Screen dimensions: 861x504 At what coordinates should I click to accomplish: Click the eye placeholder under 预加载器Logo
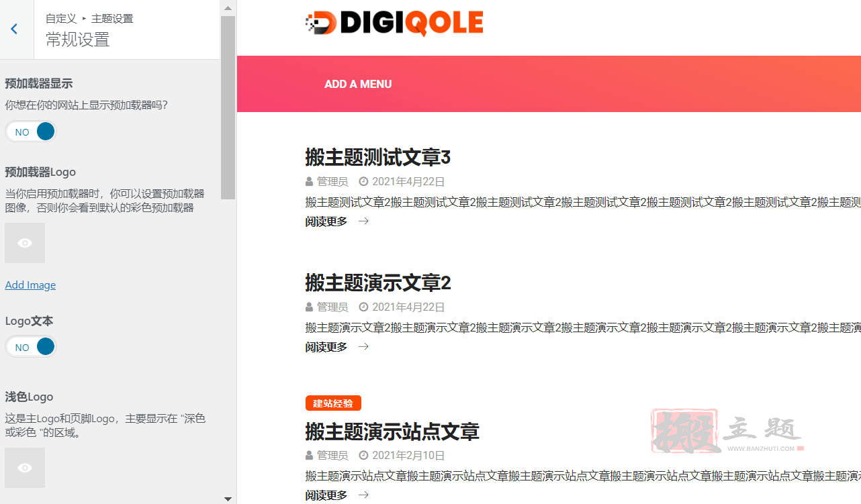[25, 243]
